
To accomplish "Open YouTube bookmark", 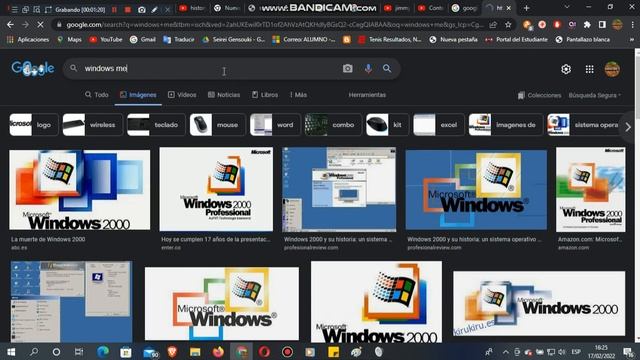I will point(106,40).
